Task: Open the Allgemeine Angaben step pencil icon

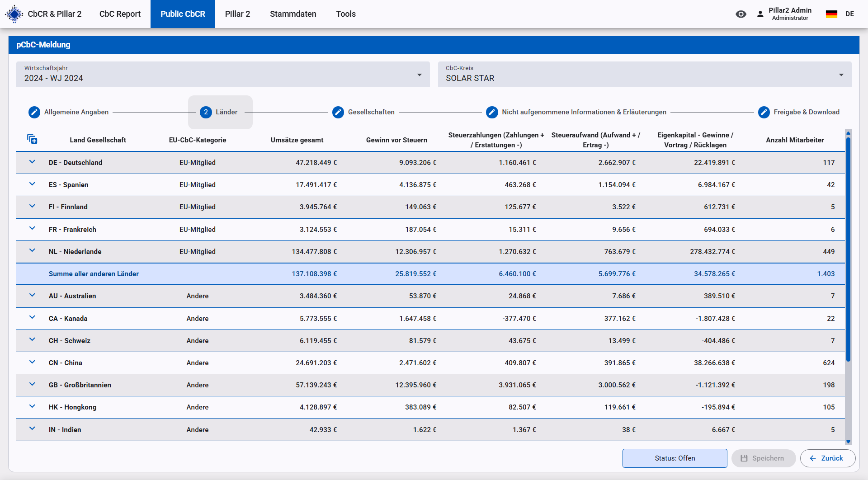Action: 34,112
